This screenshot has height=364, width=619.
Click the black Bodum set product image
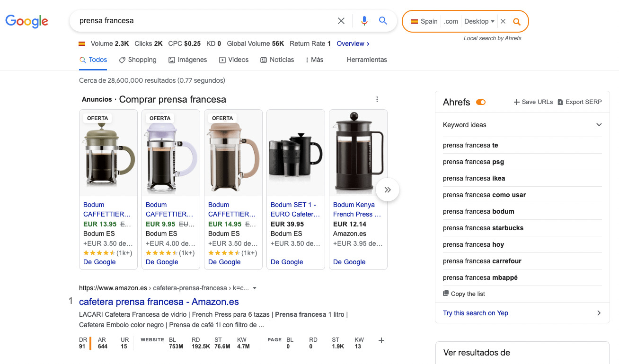296,153
